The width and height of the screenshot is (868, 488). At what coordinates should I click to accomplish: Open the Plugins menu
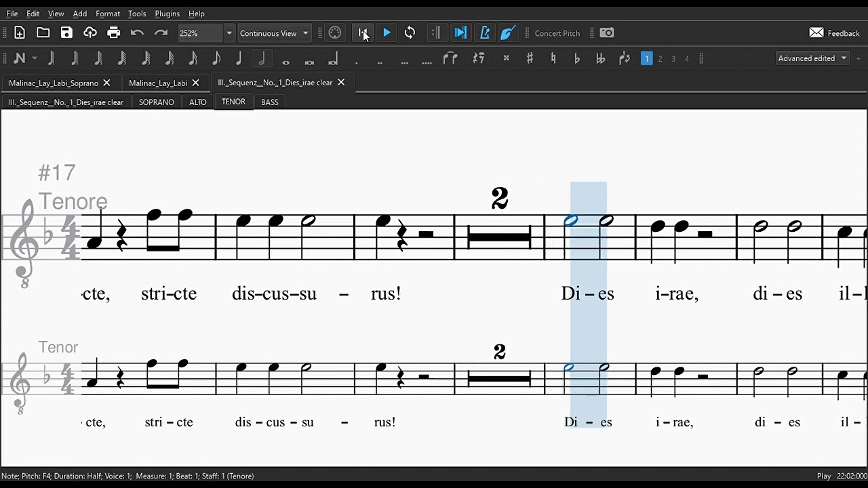tap(167, 14)
